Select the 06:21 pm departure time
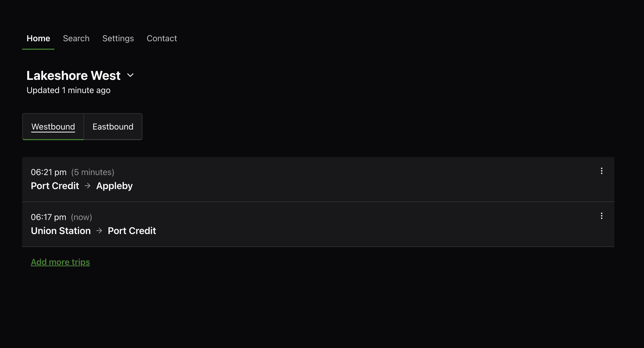This screenshot has width=644, height=348. tap(49, 172)
